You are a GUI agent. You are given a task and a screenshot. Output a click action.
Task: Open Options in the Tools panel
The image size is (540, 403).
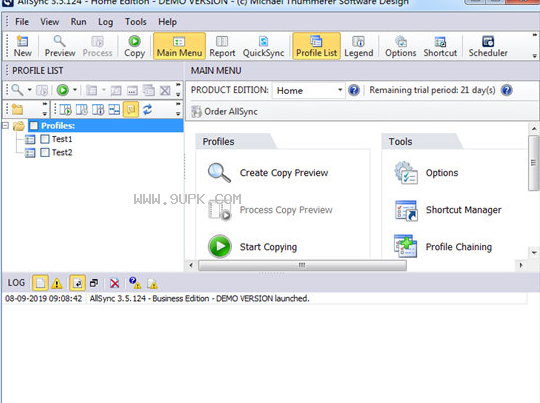pos(426,173)
